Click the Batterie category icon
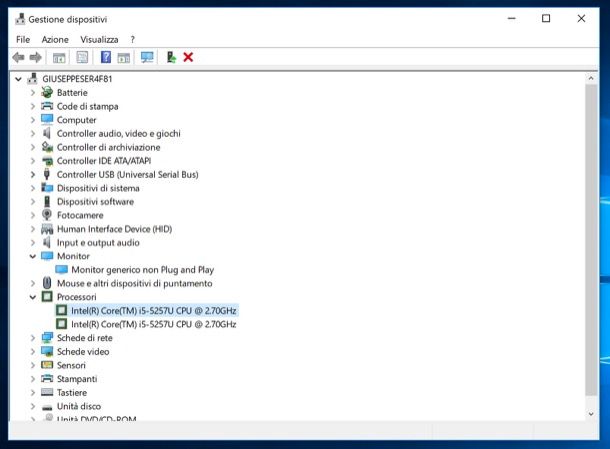The image size is (610, 449). coord(47,93)
